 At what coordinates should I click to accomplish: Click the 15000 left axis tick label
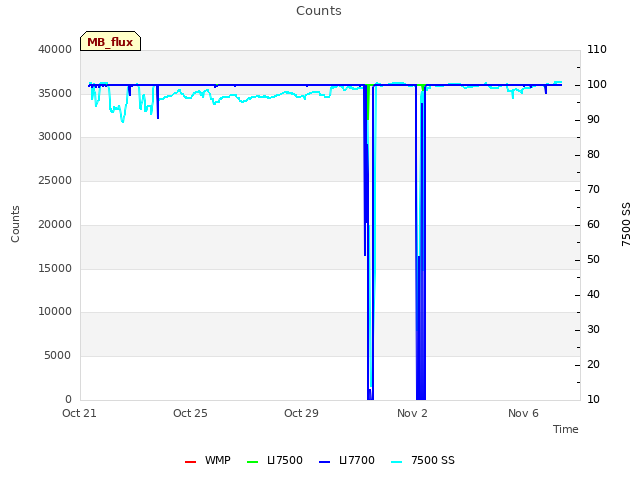click(x=55, y=269)
